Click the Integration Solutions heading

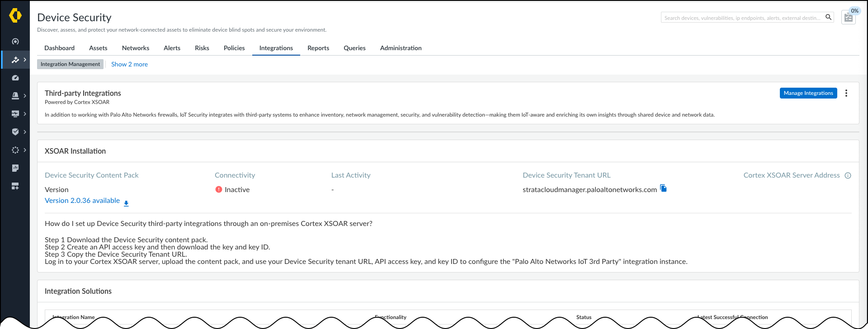coord(78,291)
